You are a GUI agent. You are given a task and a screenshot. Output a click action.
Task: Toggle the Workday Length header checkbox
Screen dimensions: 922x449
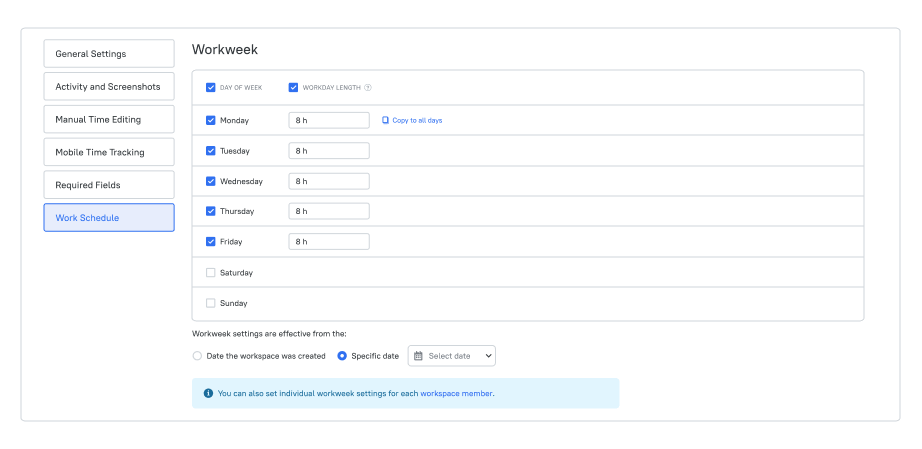pos(293,88)
